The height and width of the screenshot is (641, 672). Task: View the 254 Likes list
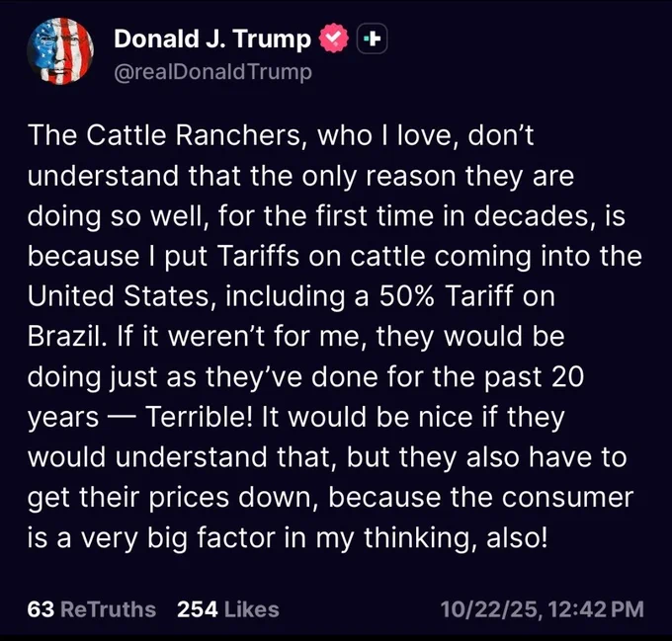(x=228, y=609)
